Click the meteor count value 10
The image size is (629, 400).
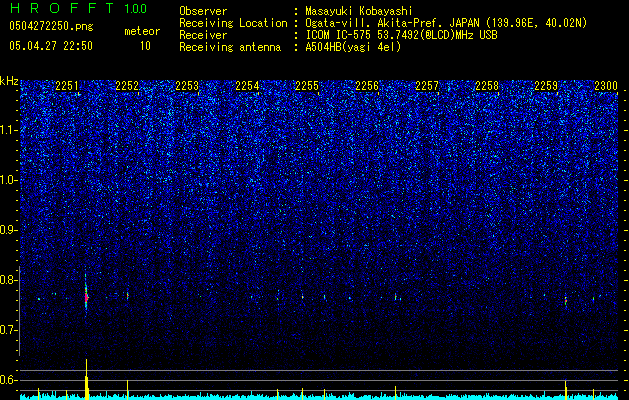point(145,46)
